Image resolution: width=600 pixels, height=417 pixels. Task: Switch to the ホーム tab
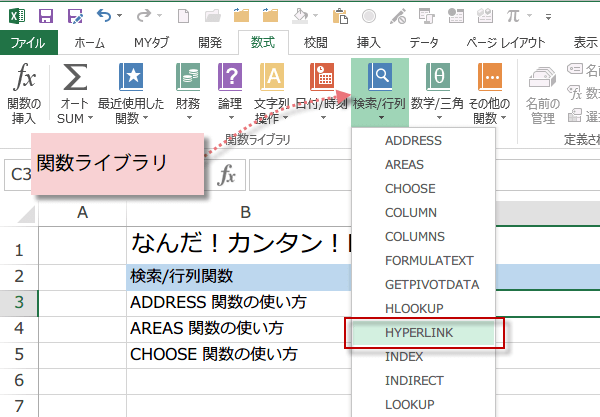pos(90,43)
